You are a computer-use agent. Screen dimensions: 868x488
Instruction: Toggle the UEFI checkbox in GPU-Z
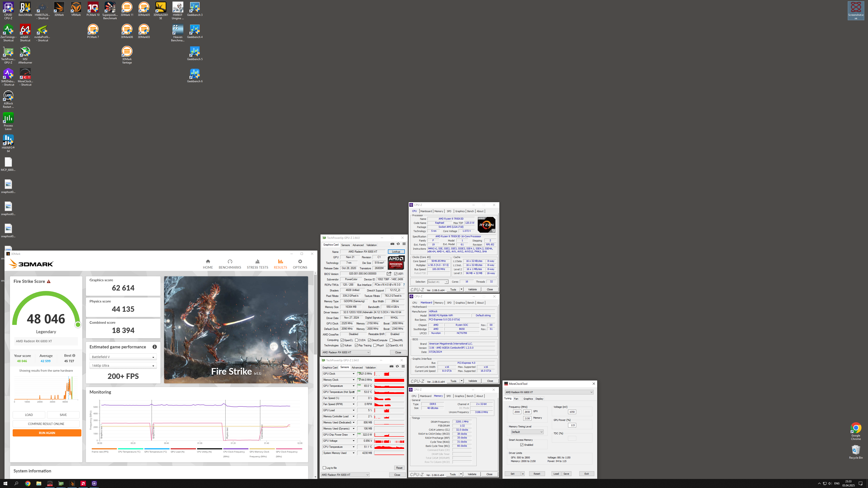click(x=396, y=274)
